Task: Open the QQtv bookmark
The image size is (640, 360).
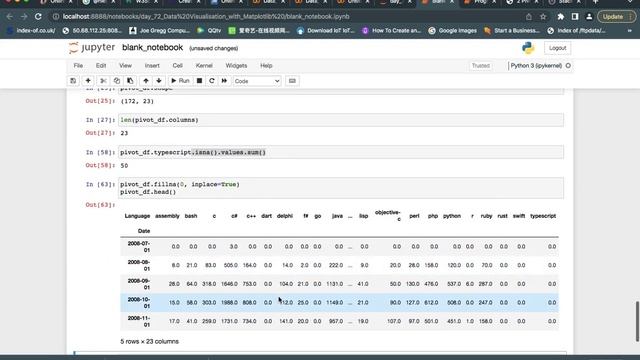Action: tap(209, 31)
